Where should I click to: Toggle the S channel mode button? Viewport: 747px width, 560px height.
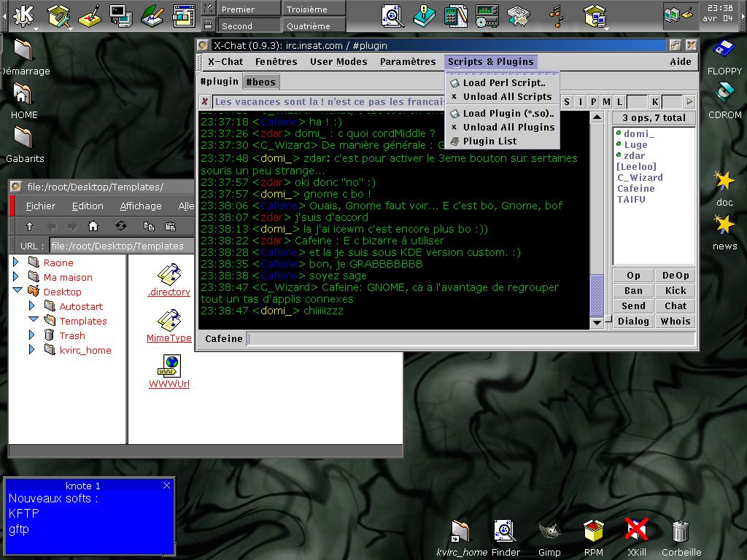(567, 101)
